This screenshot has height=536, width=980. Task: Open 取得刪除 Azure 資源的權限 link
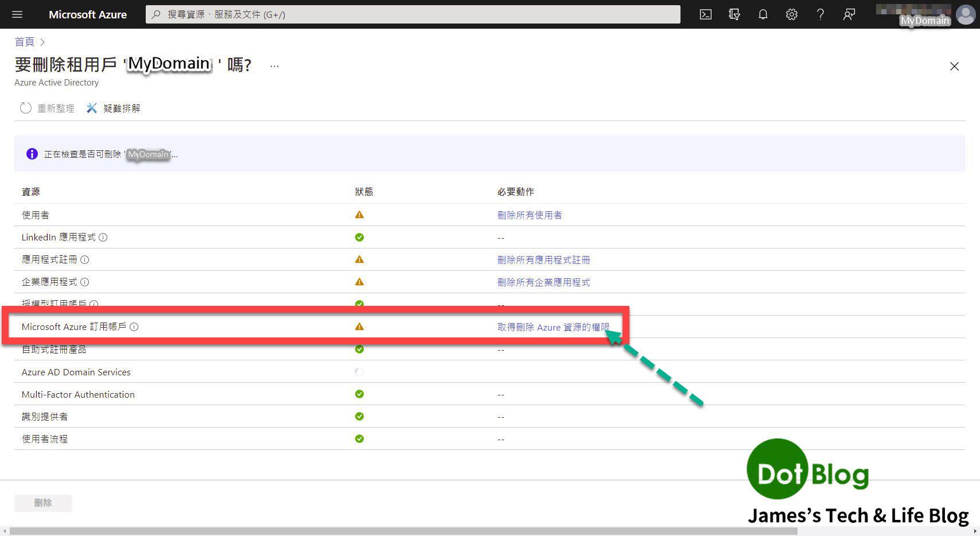pos(553,327)
